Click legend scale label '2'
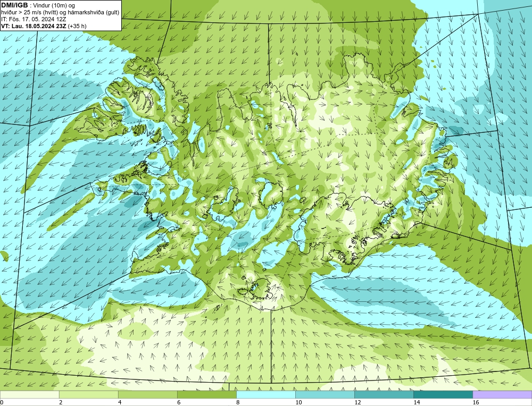The image size is (532, 406). click(x=61, y=402)
